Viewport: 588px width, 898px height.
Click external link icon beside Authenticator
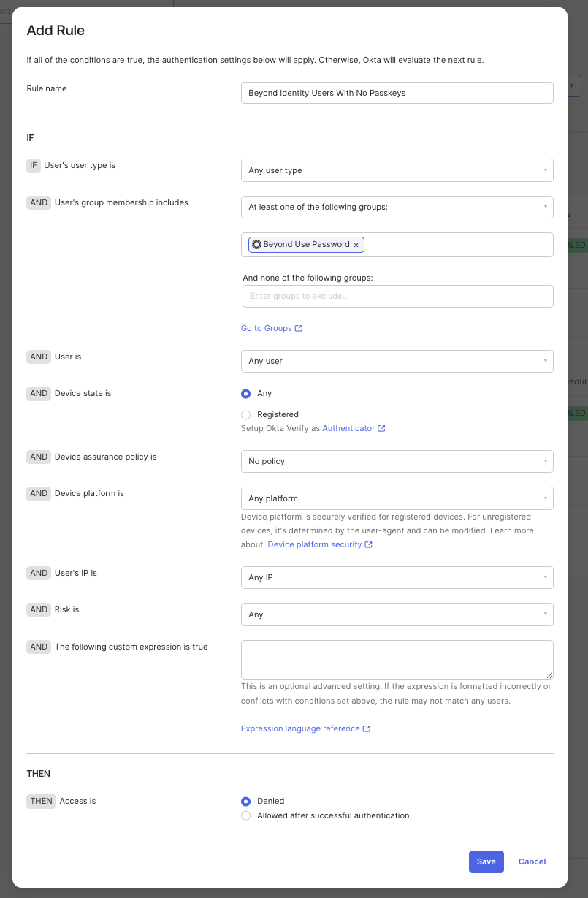tap(381, 429)
